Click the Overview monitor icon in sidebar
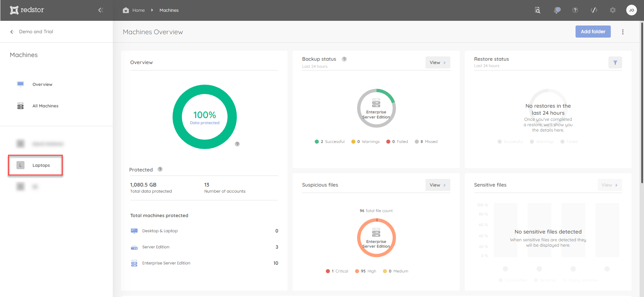The image size is (644, 297). coord(20,84)
